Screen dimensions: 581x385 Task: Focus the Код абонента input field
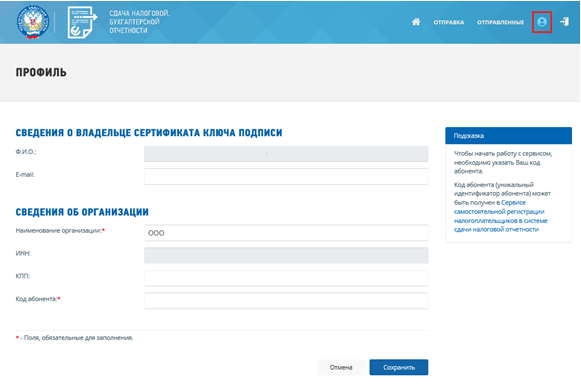tap(286, 301)
